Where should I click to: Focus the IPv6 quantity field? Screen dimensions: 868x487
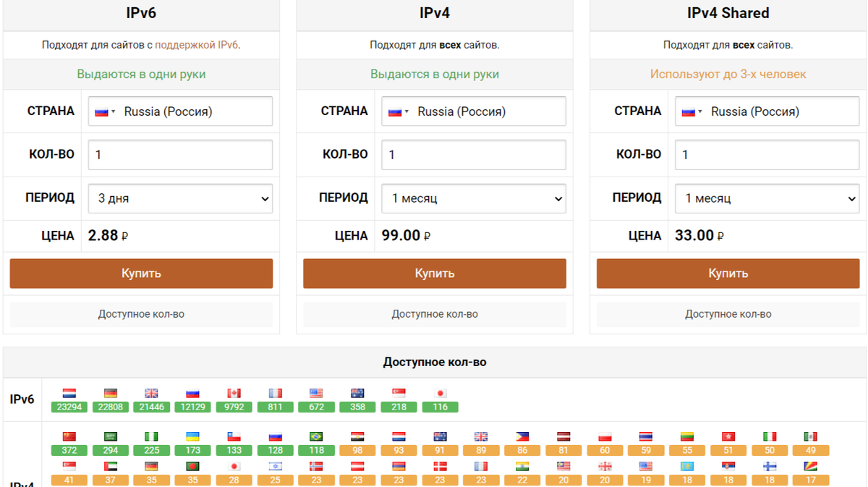pyautogui.click(x=180, y=155)
